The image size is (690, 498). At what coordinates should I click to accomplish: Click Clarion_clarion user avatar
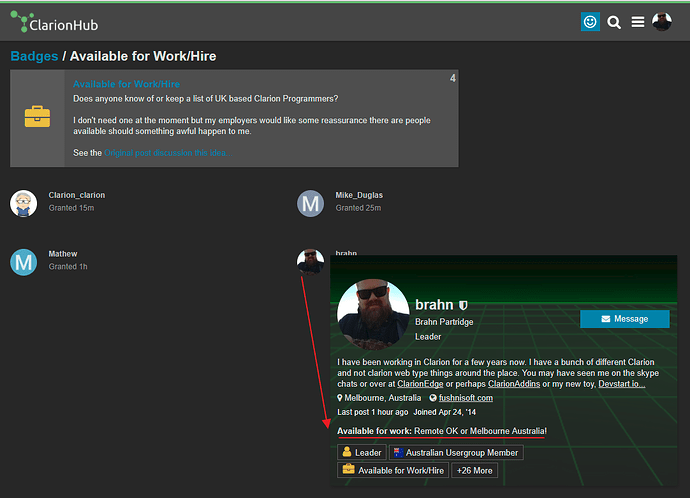(x=23, y=203)
